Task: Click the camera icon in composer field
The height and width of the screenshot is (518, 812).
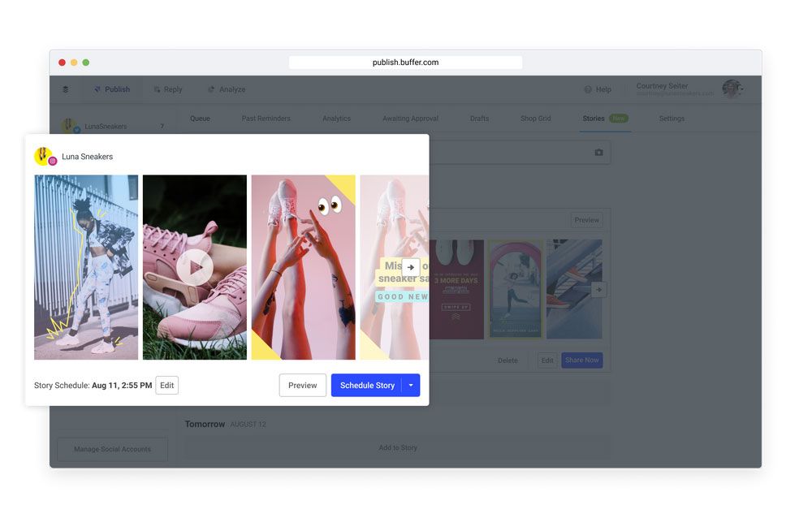Action: coord(598,153)
